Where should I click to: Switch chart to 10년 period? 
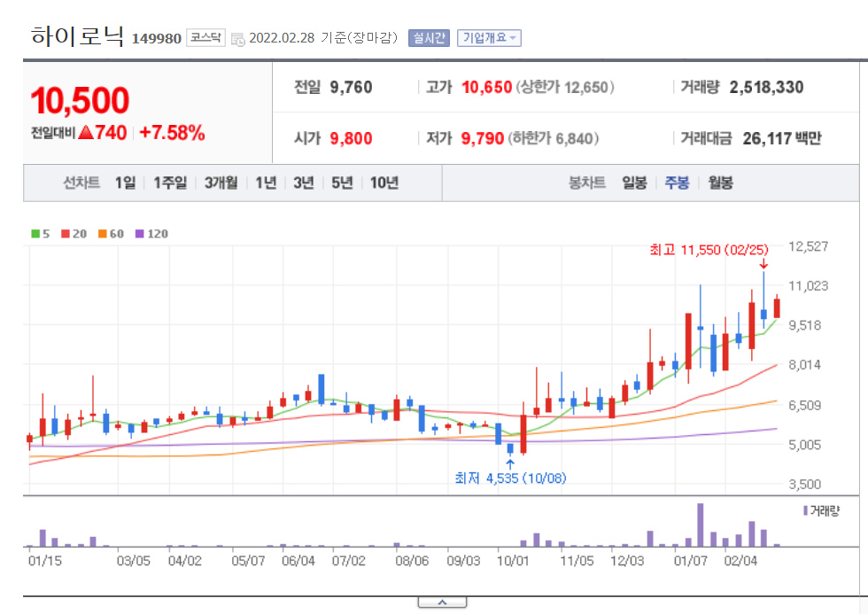tap(384, 183)
